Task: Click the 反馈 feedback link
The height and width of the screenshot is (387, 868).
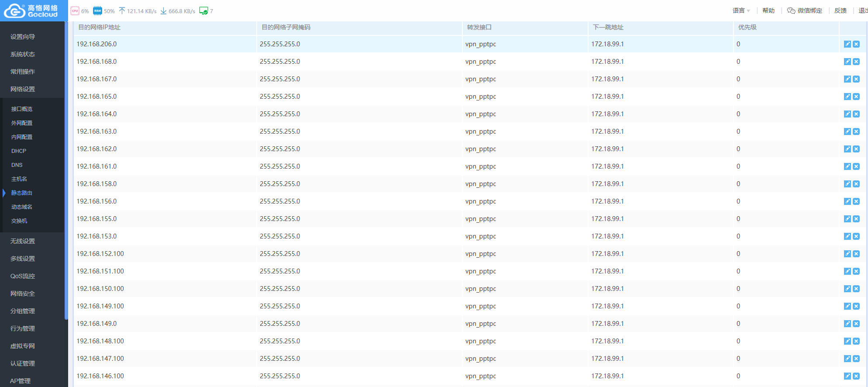Action: [x=840, y=10]
